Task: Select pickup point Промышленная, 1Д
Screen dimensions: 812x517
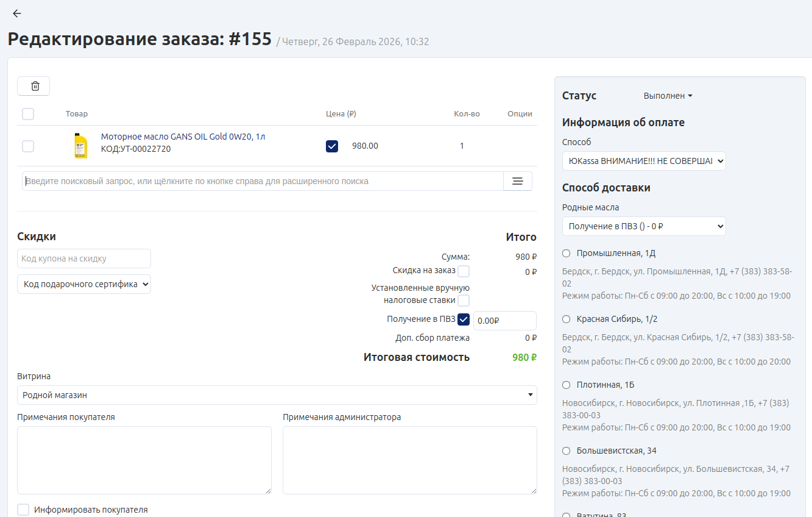Action: (566, 254)
